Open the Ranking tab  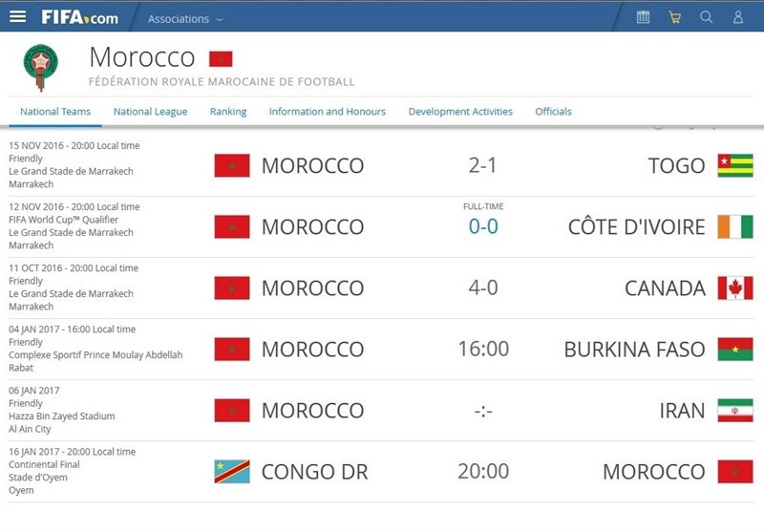[x=228, y=112]
